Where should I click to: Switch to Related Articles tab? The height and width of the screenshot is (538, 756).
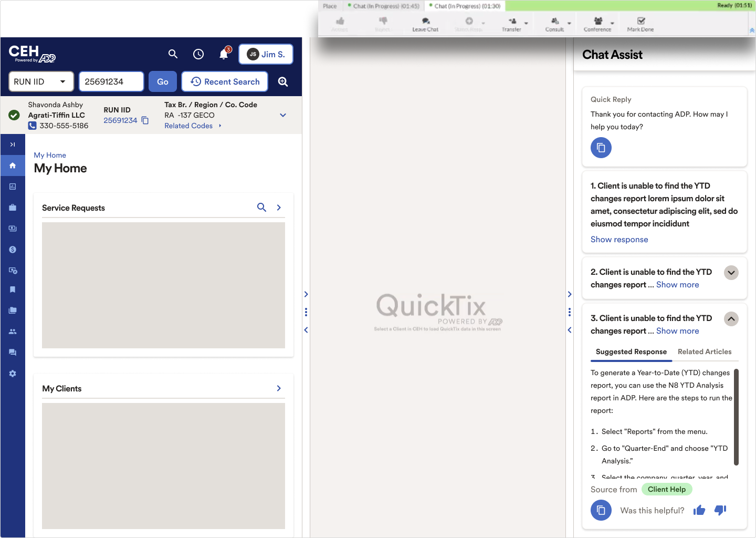click(705, 352)
